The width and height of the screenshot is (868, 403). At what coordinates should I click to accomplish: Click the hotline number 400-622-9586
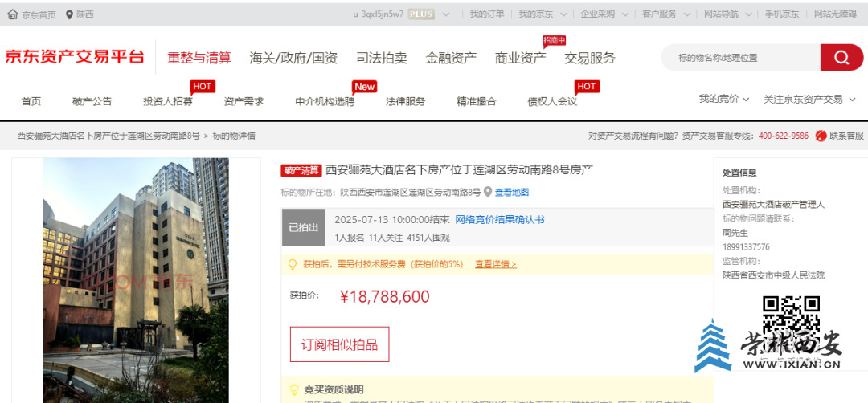(x=784, y=136)
